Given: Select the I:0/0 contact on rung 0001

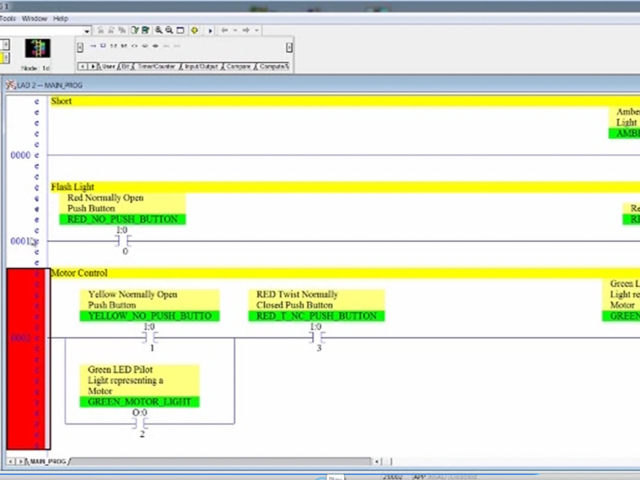Looking at the screenshot, I should click(x=123, y=241).
